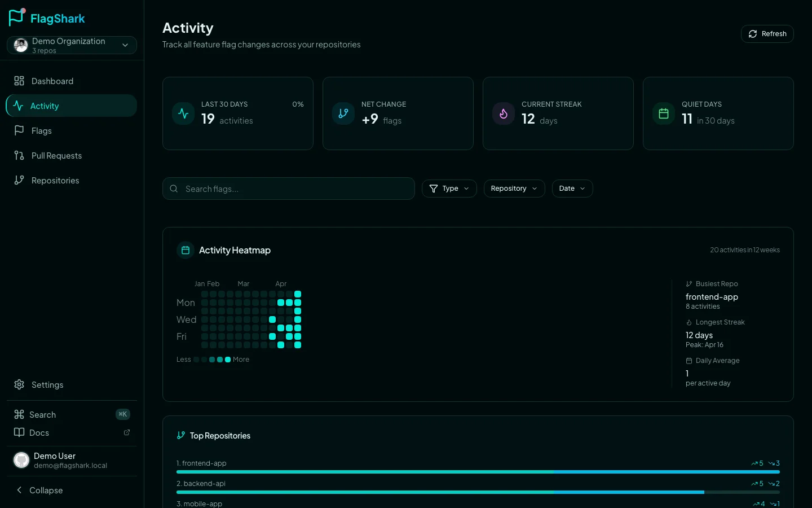Image resolution: width=812 pixels, height=508 pixels.
Task: Open the Docs external link
Action: (39, 432)
